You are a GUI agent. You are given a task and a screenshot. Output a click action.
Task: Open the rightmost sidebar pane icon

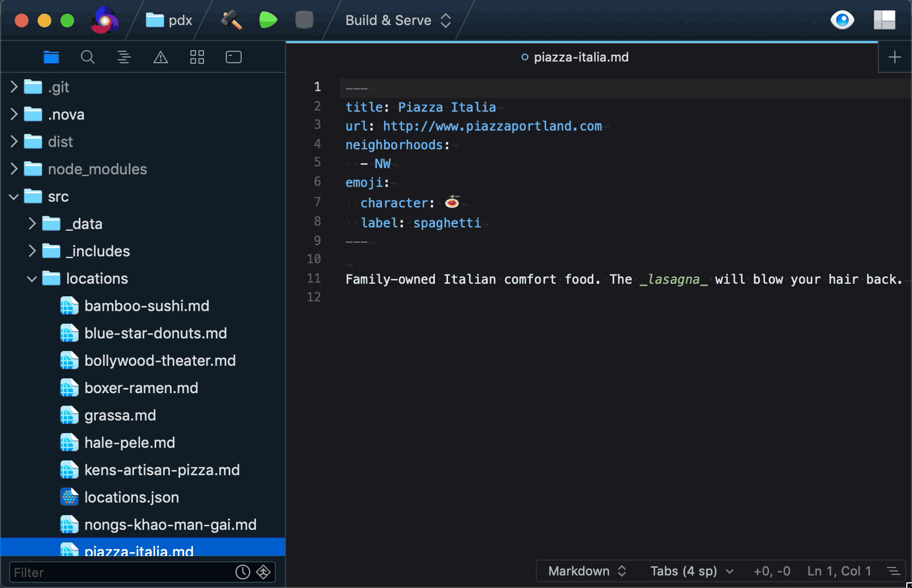click(234, 57)
